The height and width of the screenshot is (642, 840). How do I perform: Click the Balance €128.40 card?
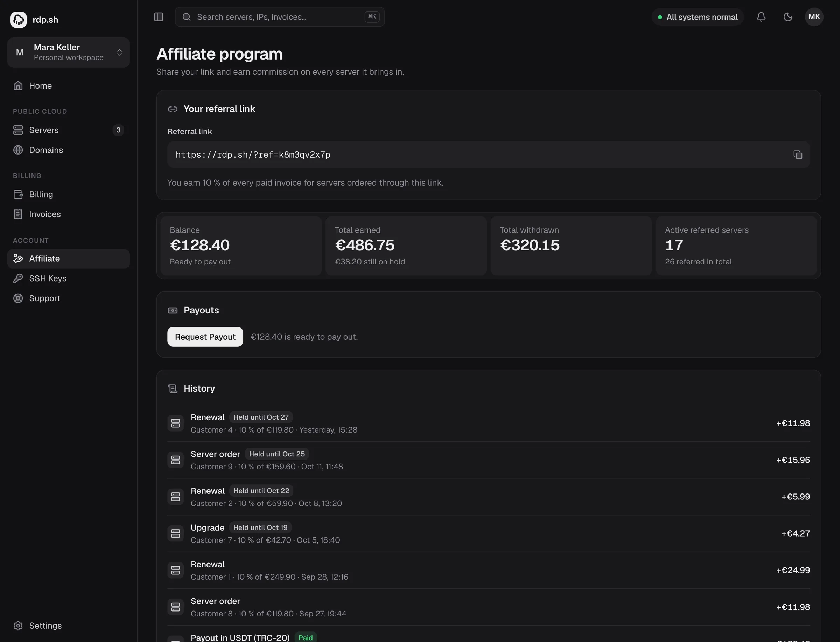(241, 246)
